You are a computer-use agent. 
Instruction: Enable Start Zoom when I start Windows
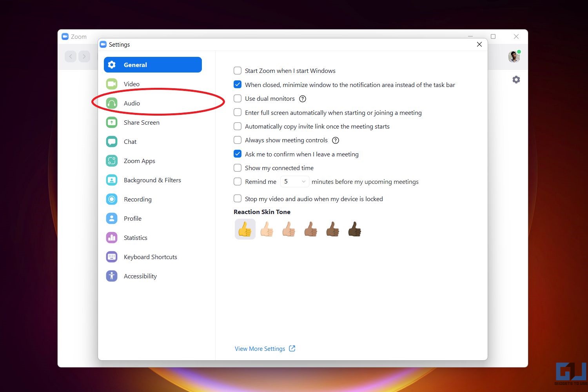238,71
